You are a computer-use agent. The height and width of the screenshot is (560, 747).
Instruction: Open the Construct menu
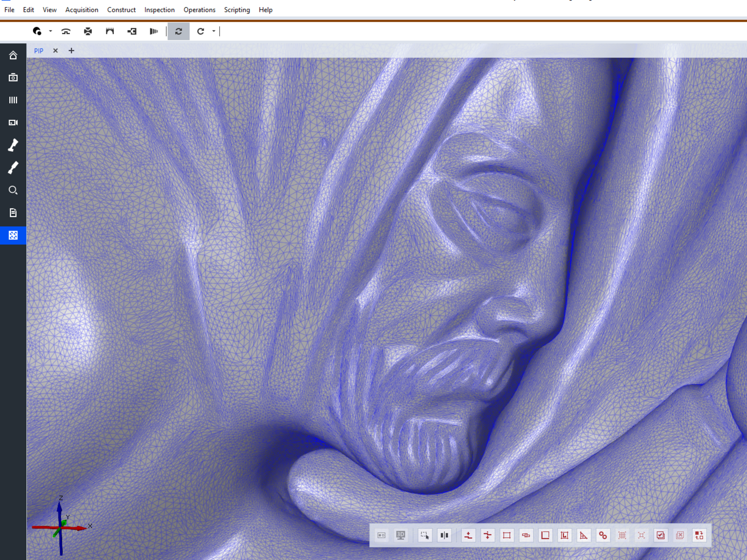121,10
